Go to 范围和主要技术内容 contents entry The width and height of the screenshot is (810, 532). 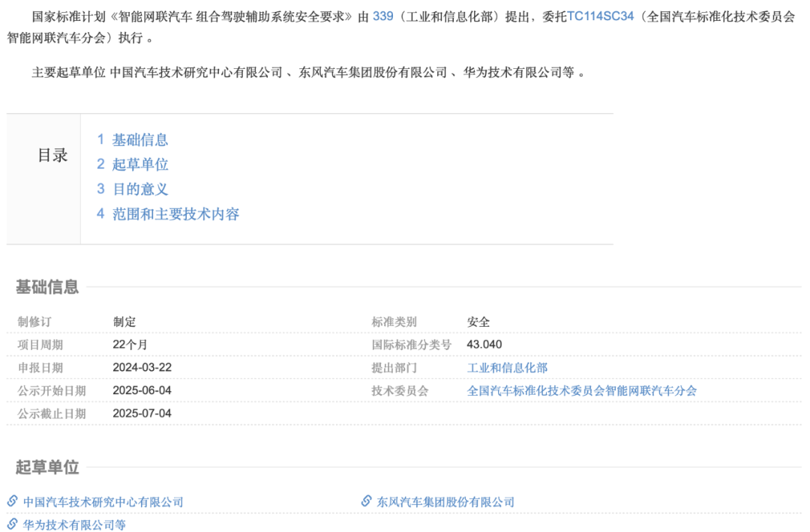point(175,214)
